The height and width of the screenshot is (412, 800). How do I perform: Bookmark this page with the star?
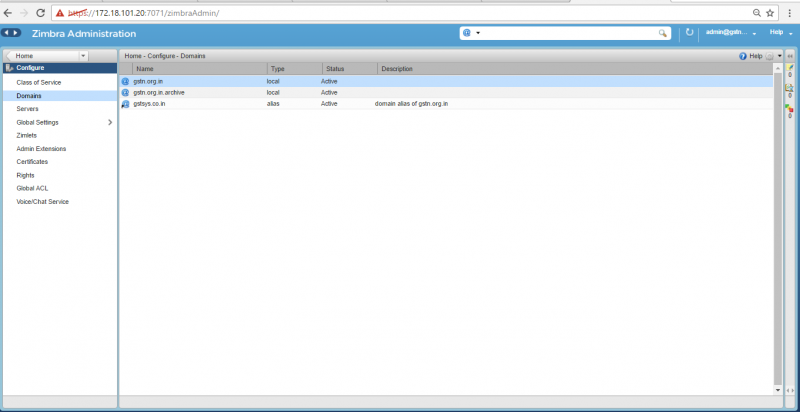(770, 13)
